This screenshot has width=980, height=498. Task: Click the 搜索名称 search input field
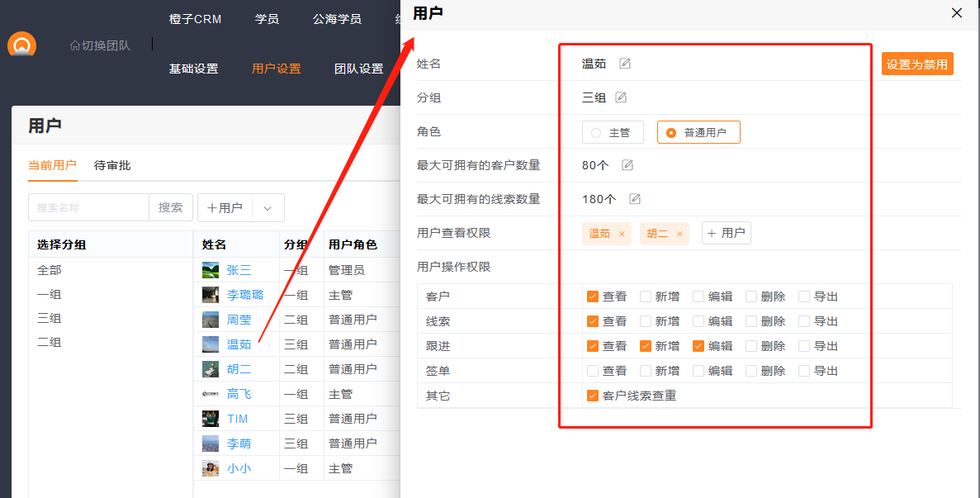[88, 208]
